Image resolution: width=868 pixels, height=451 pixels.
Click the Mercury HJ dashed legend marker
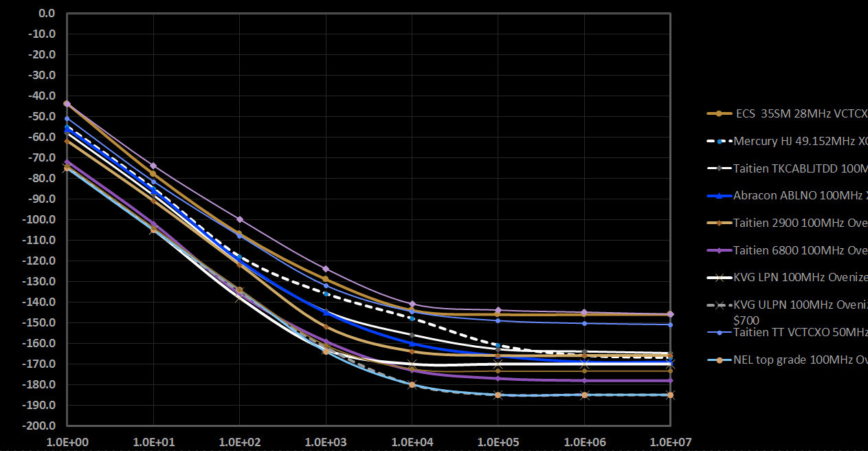[x=719, y=142]
